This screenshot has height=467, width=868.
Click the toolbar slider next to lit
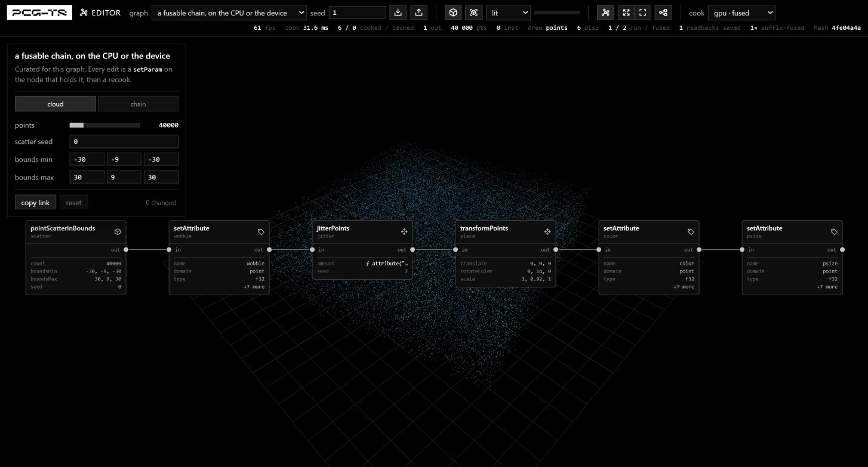(557, 13)
